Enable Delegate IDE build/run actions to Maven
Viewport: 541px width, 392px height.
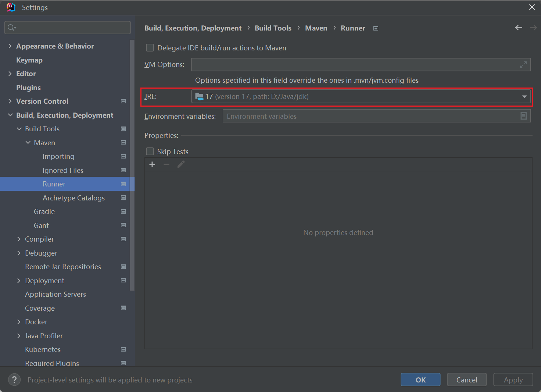coord(150,48)
